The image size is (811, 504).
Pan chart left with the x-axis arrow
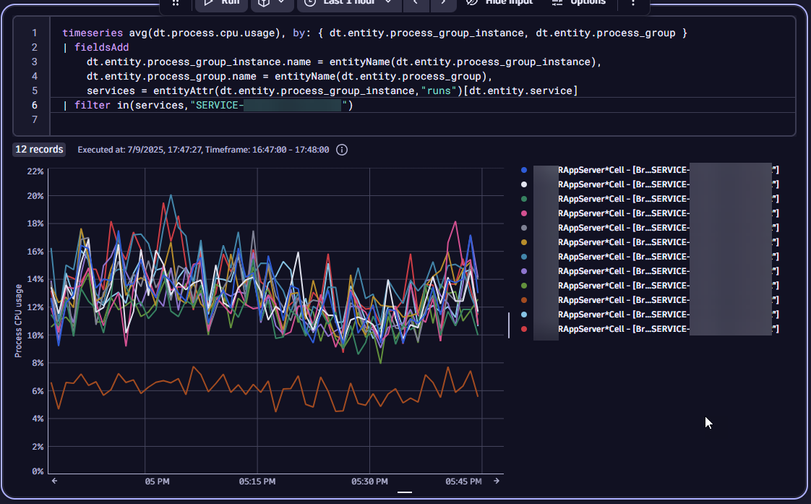pyautogui.click(x=54, y=481)
